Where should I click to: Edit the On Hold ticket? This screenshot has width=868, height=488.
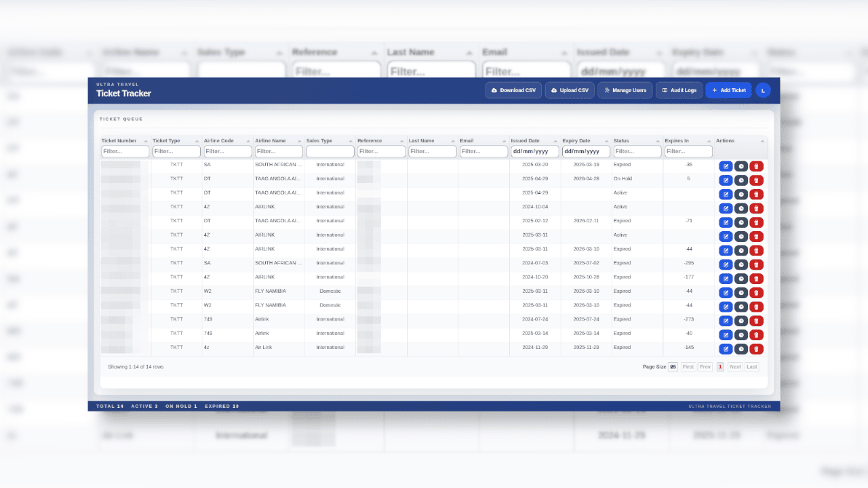coord(726,180)
